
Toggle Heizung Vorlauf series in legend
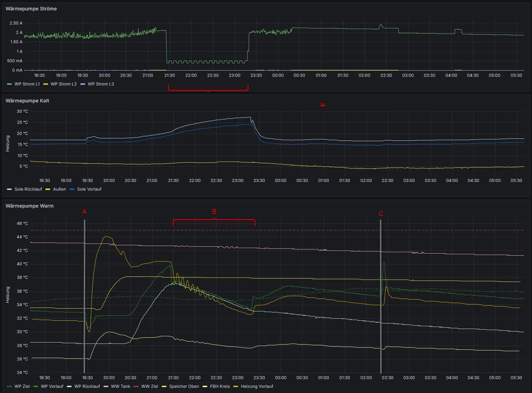pyautogui.click(x=257, y=386)
